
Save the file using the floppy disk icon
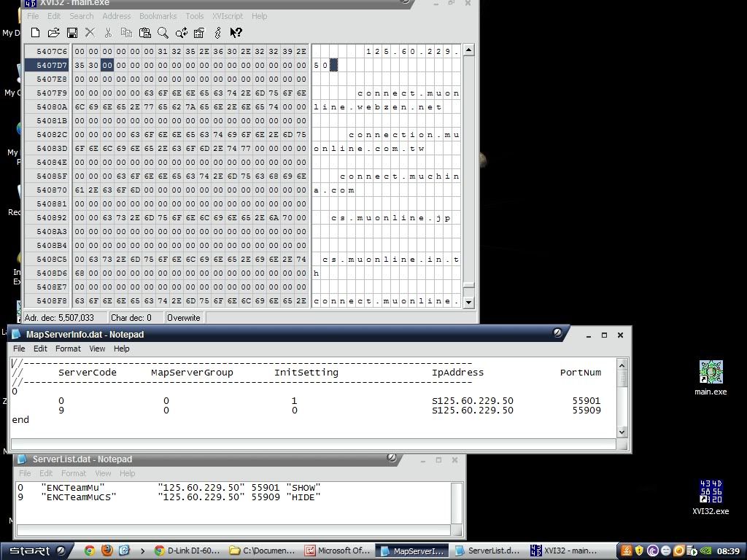pos(71,32)
